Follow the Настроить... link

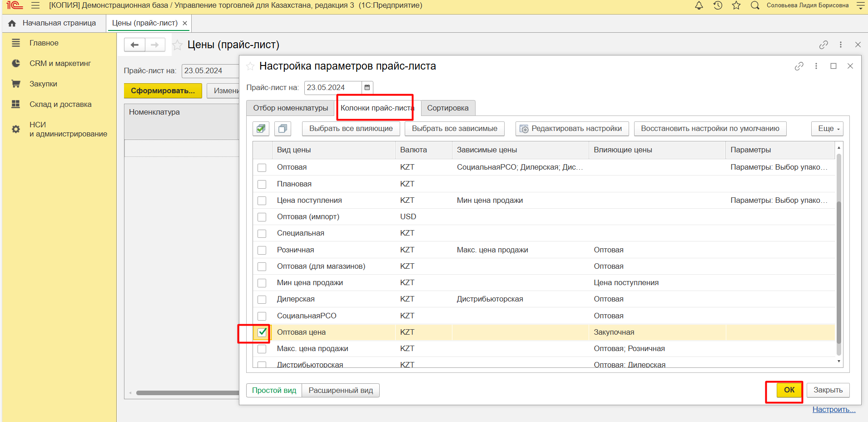[833, 409]
